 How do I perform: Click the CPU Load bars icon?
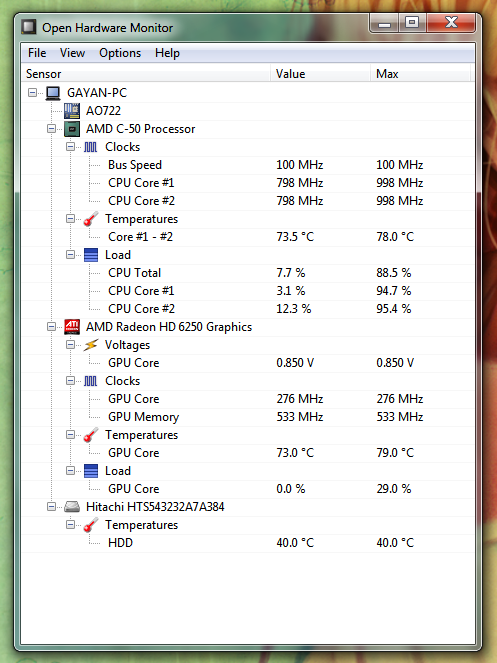(91, 255)
